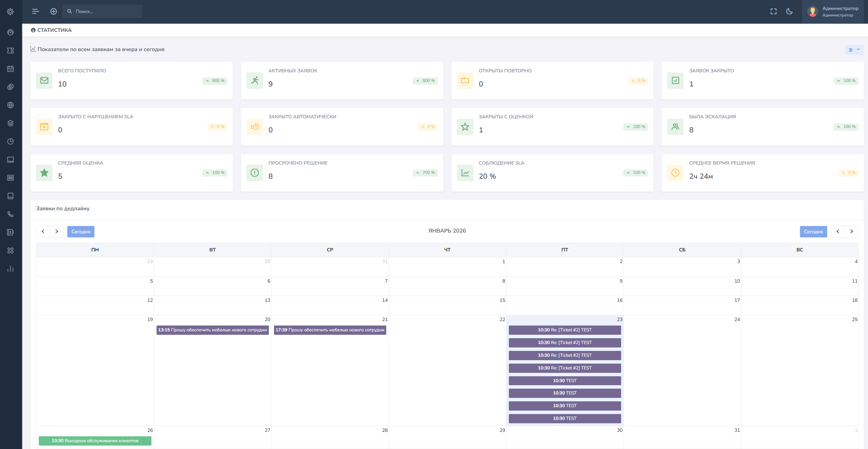Open the calendar icon in sidebar
The image size is (868, 449).
(11, 69)
